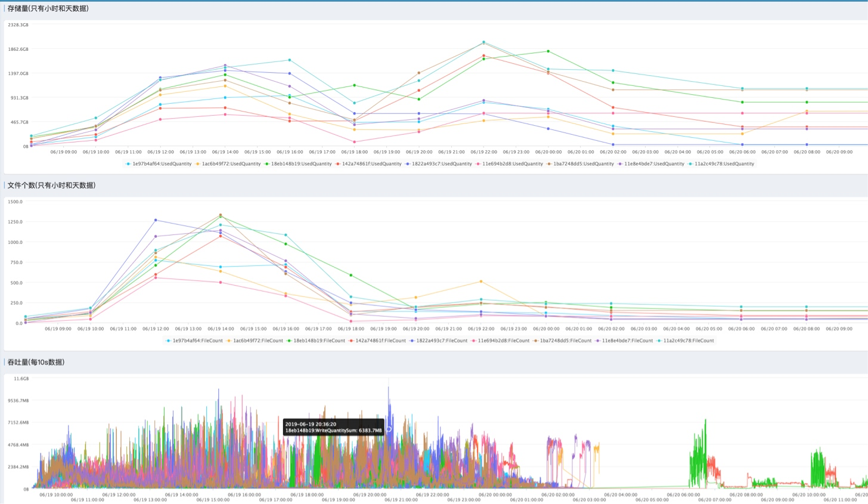Click the highlighted throughput point near the tooltip
The height and width of the screenshot is (504, 868).
click(x=389, y=429)
